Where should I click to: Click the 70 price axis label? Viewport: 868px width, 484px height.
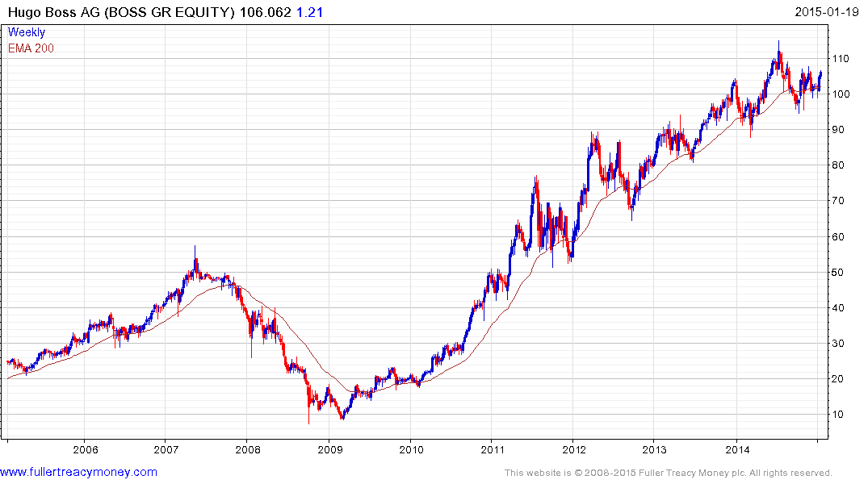[838, 201]
